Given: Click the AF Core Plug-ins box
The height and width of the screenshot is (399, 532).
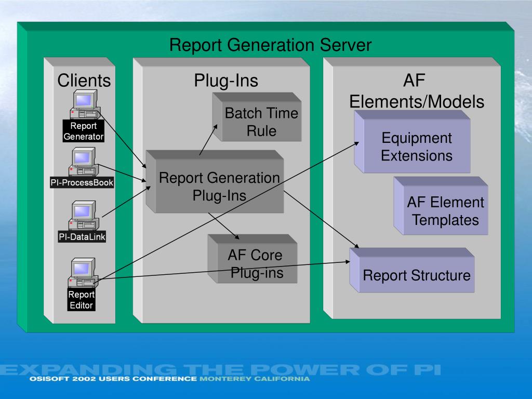Looking at the screenshot, I should [252, 259].
